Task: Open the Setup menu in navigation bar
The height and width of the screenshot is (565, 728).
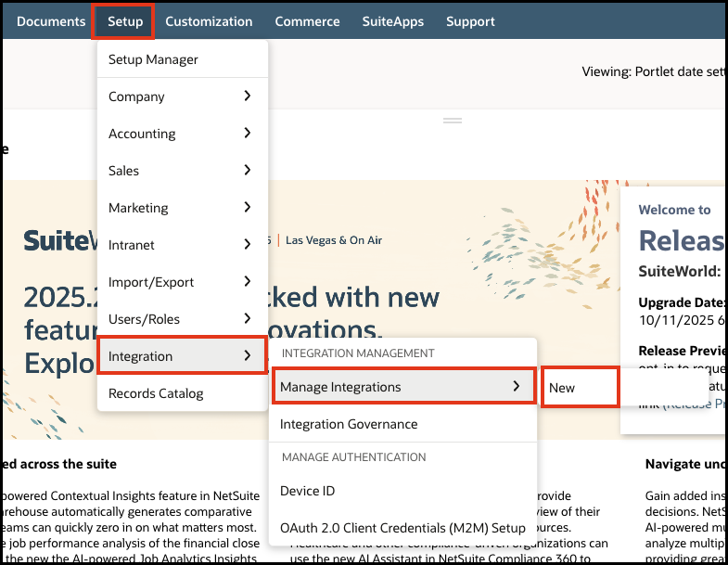Action: [x=125, y=21]
